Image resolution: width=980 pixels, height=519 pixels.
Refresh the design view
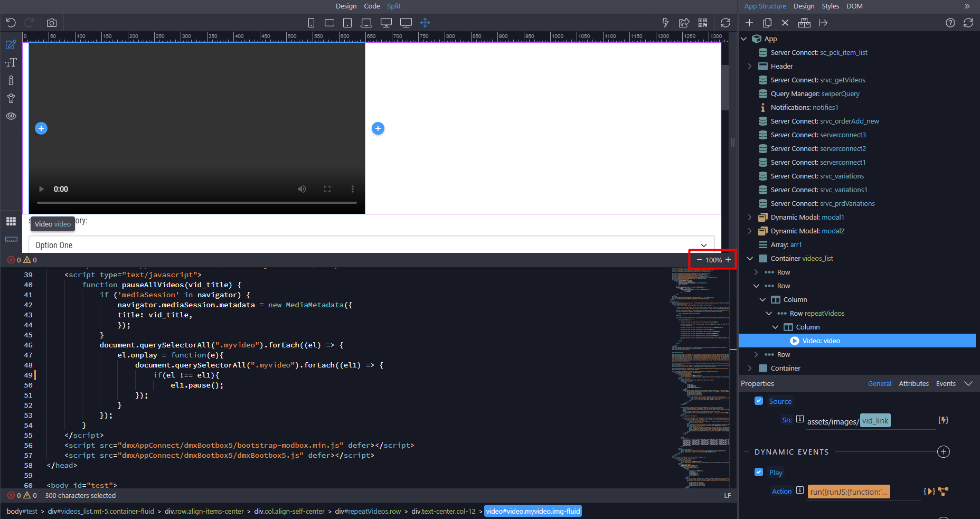pos(725,23)
